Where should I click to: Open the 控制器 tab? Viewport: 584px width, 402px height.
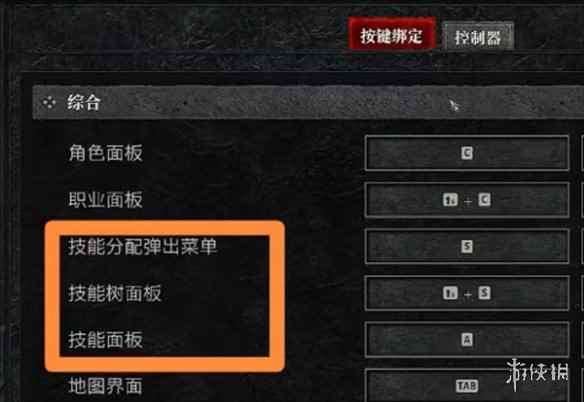[x=478, y=37]
